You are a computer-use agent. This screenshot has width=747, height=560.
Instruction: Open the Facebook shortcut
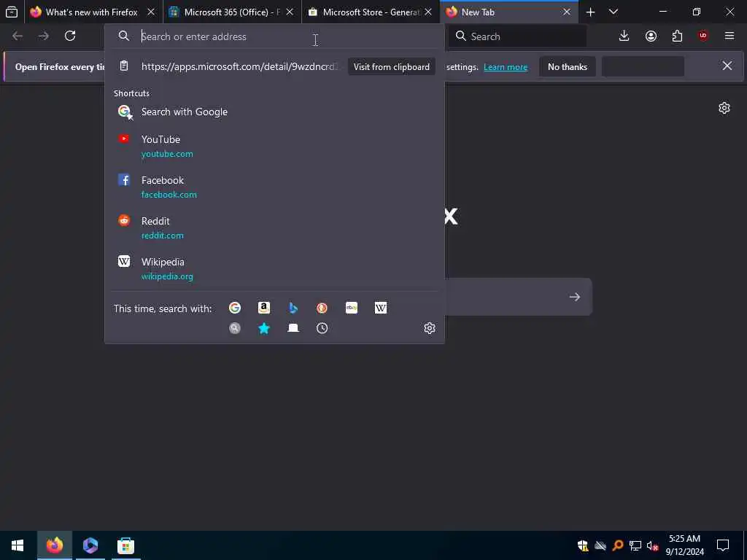(274, 187)
